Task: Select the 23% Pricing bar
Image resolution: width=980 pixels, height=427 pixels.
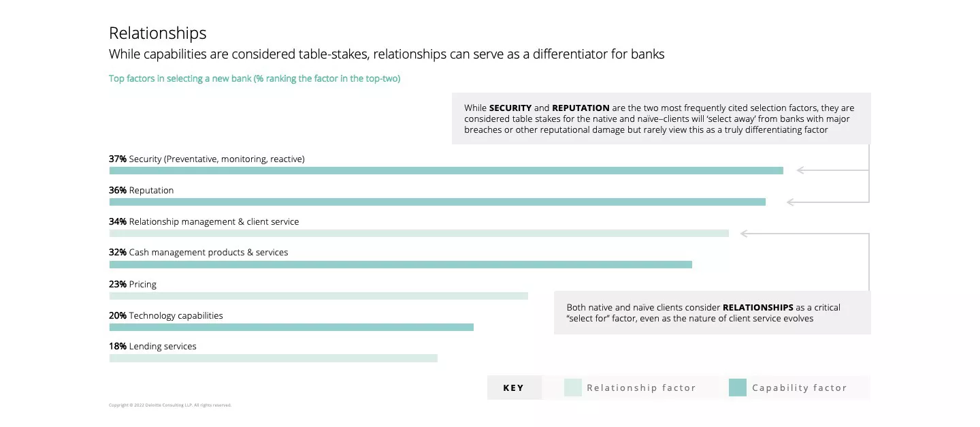Action: coord(318,296)
